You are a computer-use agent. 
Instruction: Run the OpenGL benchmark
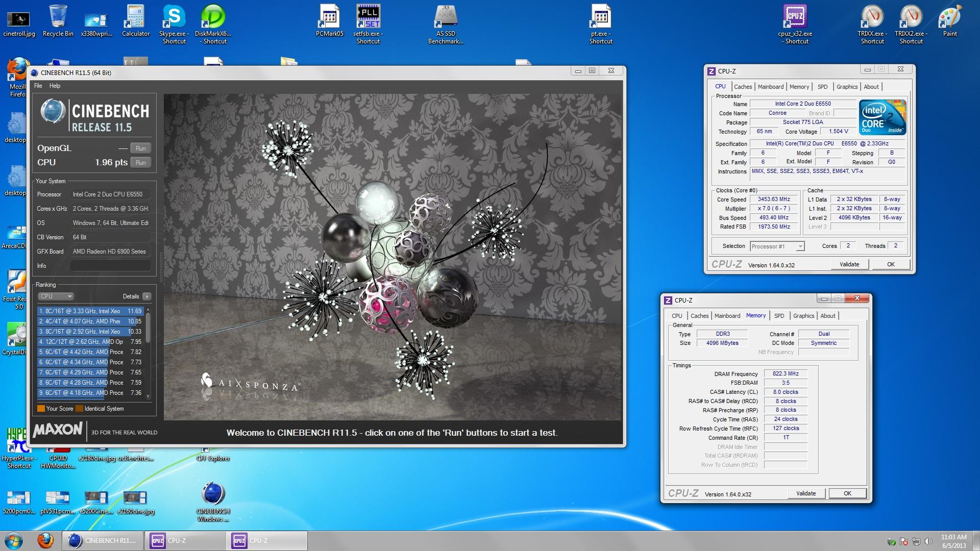point(141,148)
